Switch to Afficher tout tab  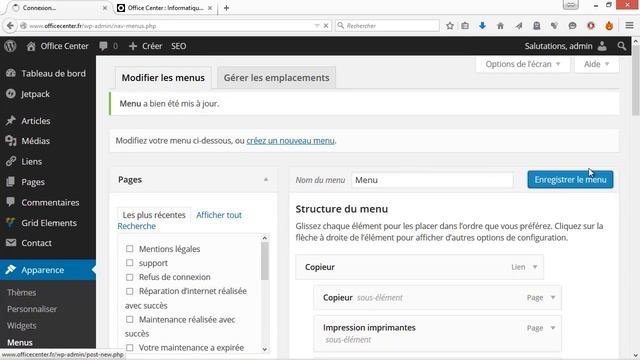coord(219,215)
